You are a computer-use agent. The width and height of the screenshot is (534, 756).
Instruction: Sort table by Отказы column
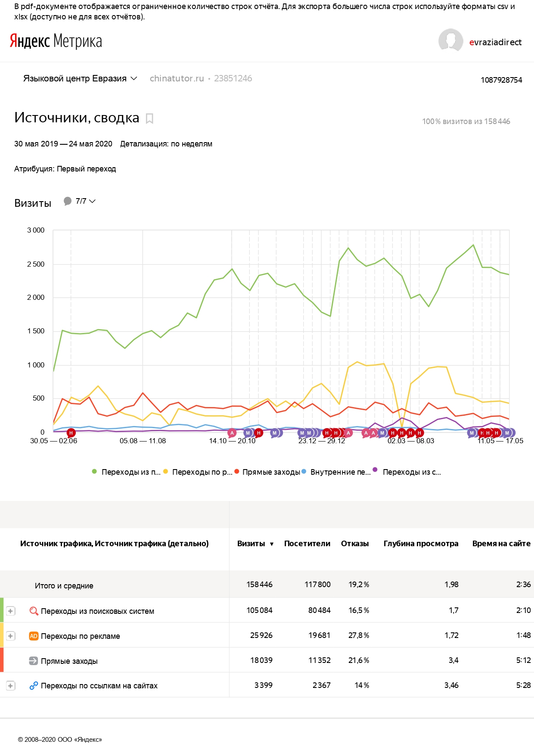click(355, 544)
